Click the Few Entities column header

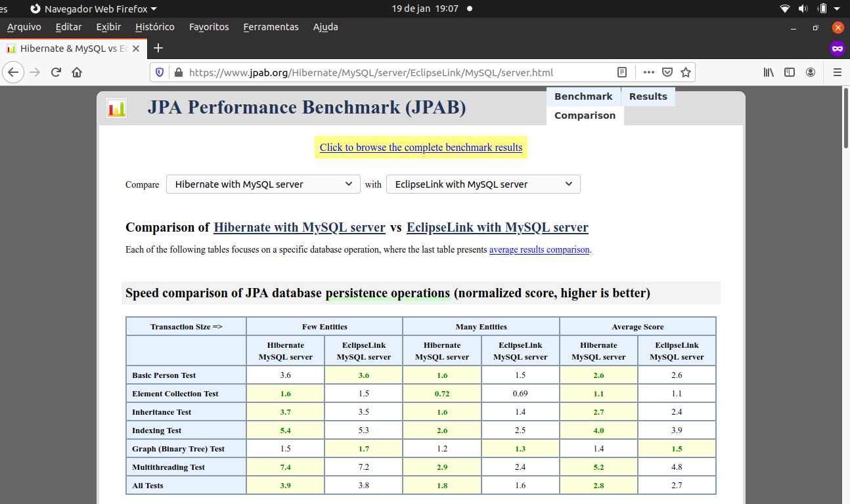[x=324, y=327]
